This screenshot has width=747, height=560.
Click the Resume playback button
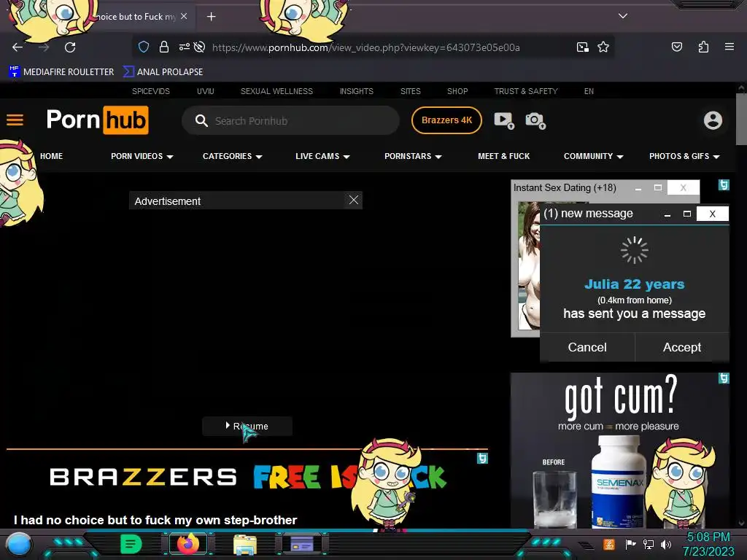pyautogui.click(x=247, y=426)
